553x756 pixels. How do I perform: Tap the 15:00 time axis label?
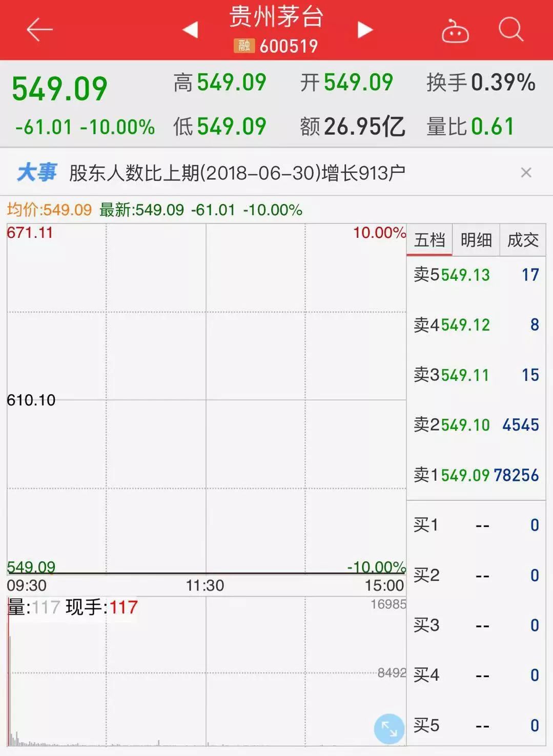click(384, 585)
